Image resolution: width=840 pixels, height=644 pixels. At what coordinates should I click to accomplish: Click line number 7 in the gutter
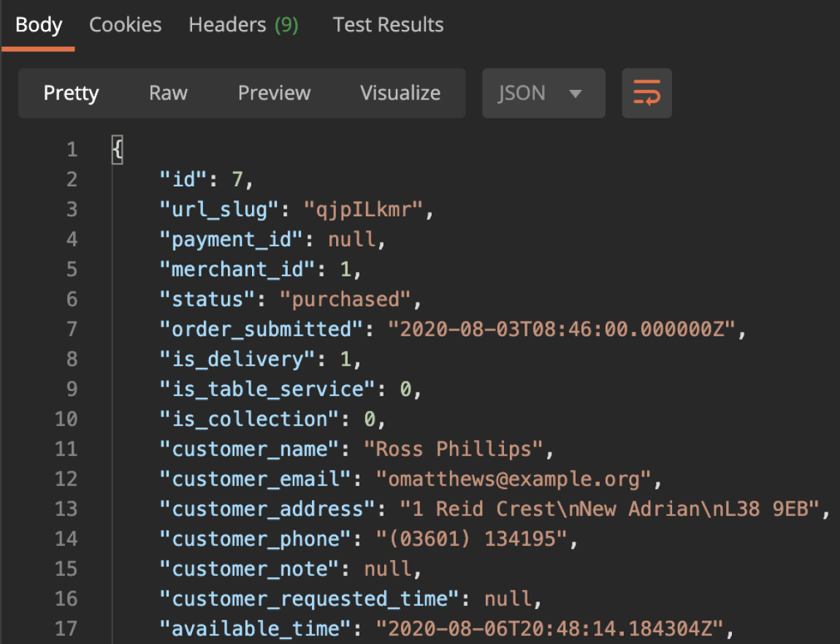point(72,329)
